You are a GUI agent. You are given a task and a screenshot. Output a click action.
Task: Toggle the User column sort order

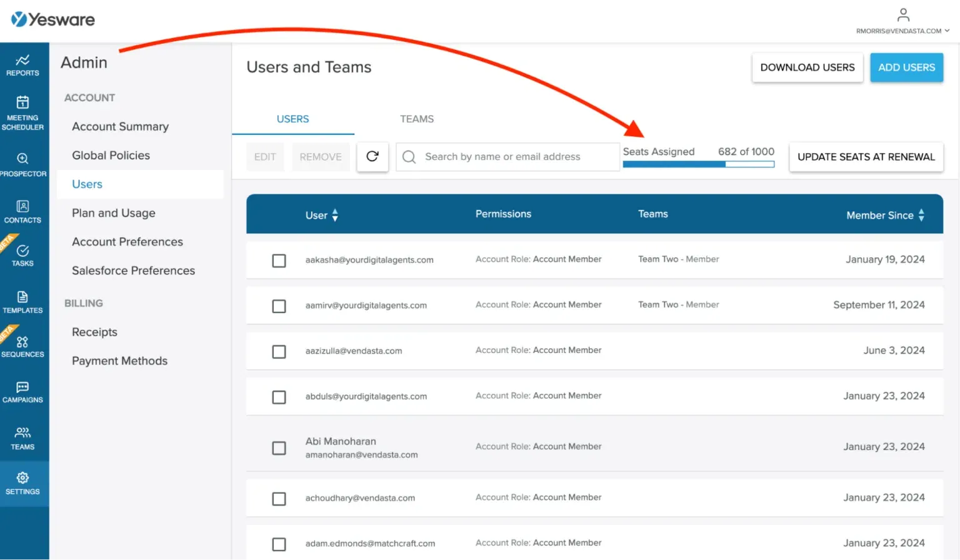(x=335, y=215)
